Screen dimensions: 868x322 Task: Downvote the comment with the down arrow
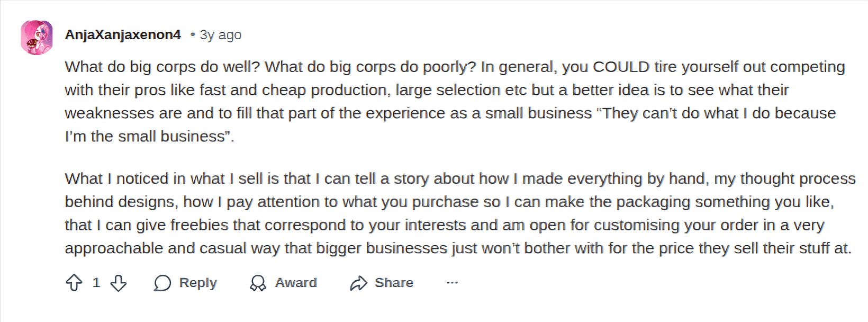coord(119,283)
